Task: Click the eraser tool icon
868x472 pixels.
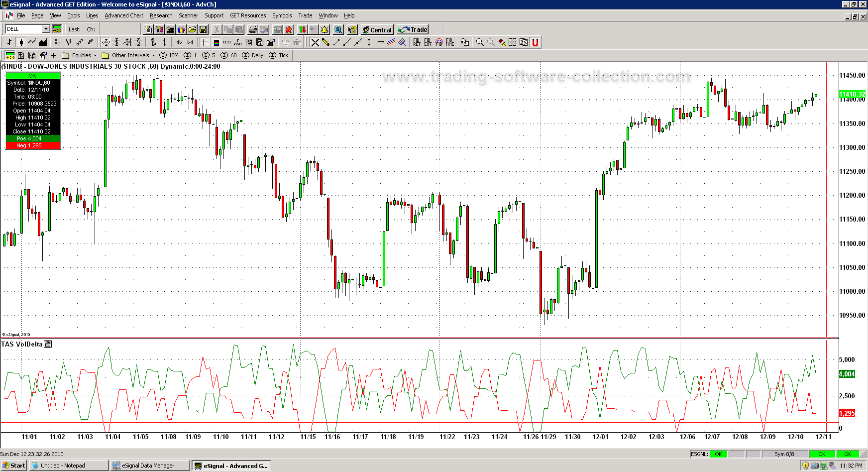Action: point(502,42)
